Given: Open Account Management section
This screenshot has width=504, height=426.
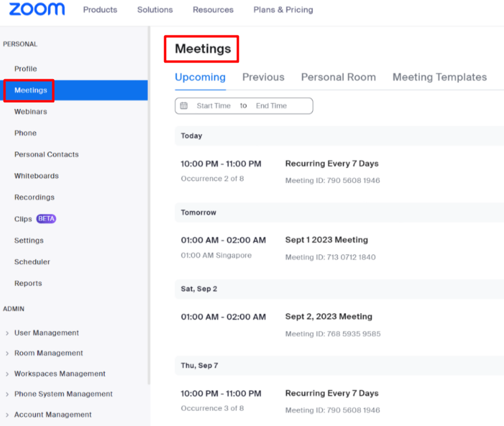Looking at the screenshot, I should 53,415.
